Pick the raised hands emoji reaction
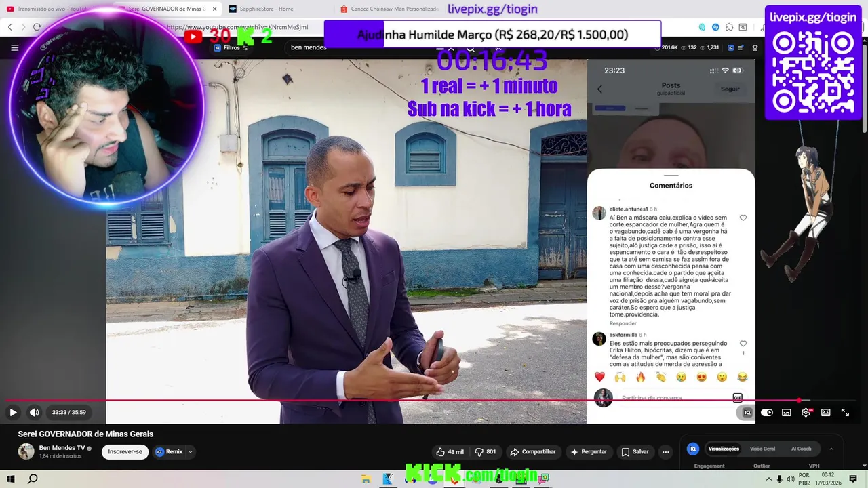The image size is (868, 488). click(x=620, y=377)
